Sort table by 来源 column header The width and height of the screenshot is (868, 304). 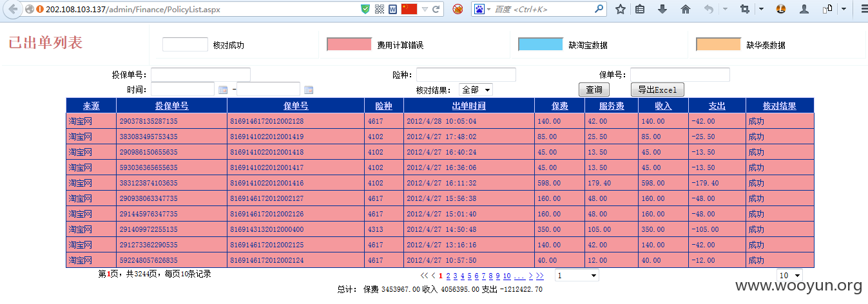91,106
